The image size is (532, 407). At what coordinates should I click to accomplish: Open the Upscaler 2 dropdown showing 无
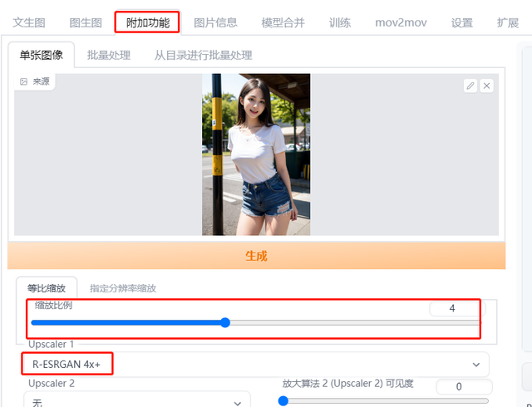137,400
